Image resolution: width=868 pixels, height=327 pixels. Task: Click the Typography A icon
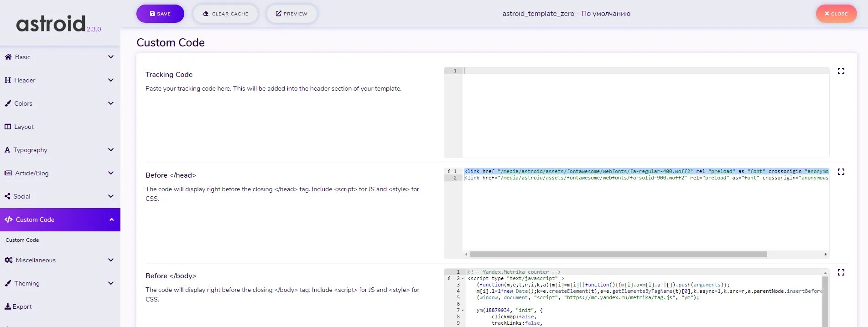point(7,150)
